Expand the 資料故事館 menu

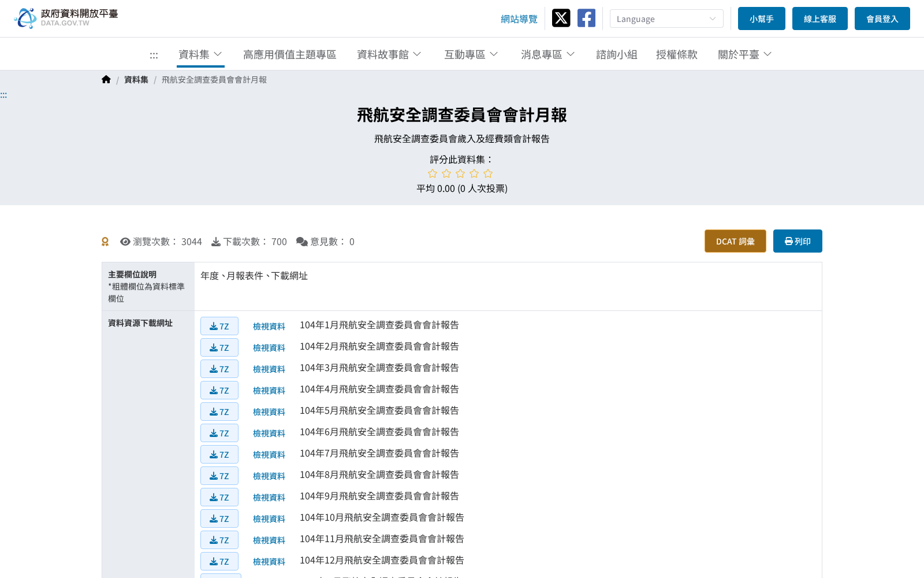pos(389,54)
